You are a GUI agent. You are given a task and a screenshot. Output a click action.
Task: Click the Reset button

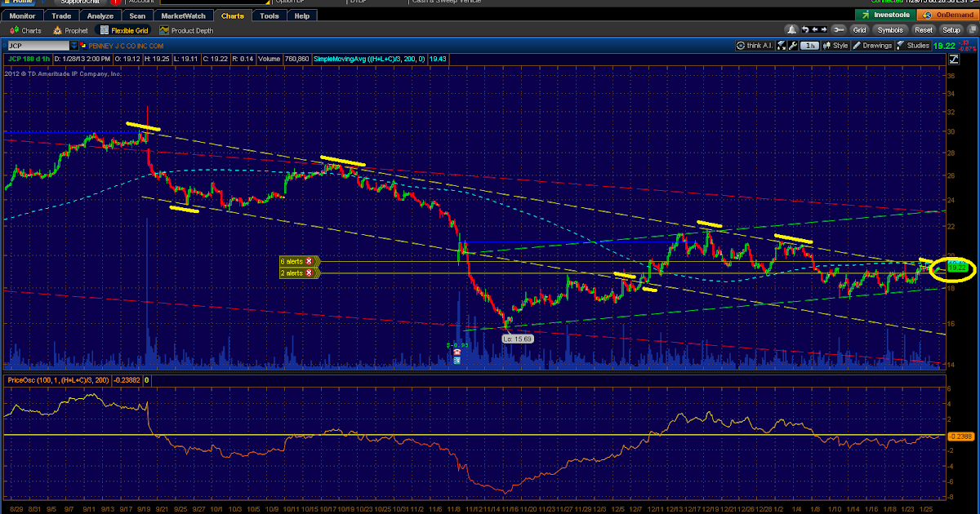tap(923, 29)
